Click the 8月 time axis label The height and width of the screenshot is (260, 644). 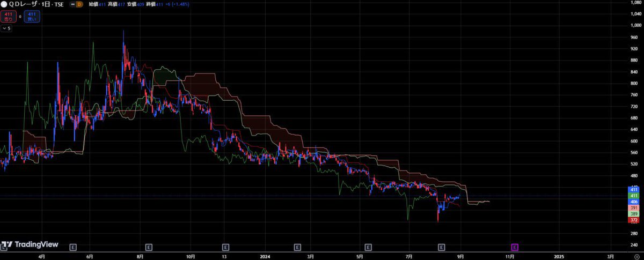tap(140, 256)
